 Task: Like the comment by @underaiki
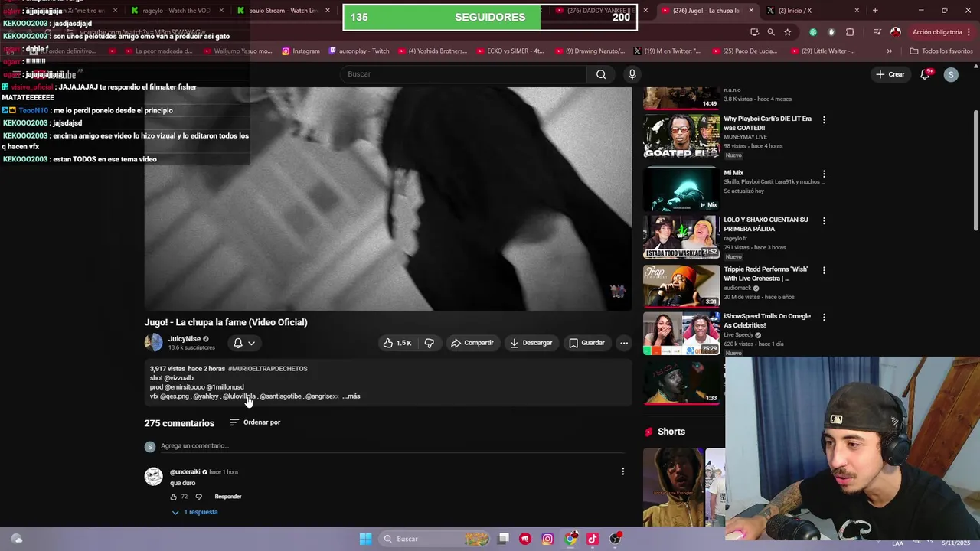pyautogui.click(x=174, y=497)
